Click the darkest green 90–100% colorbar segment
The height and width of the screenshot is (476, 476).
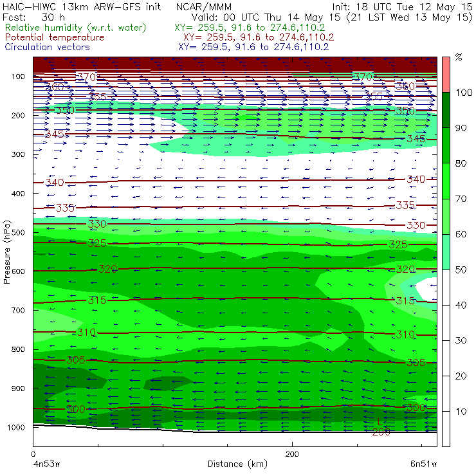[446, 110]
